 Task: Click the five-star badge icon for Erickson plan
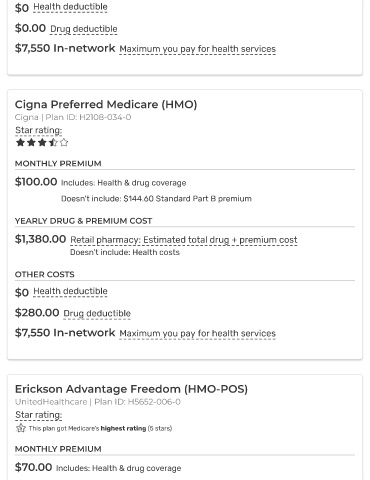[x=21, y=428]
